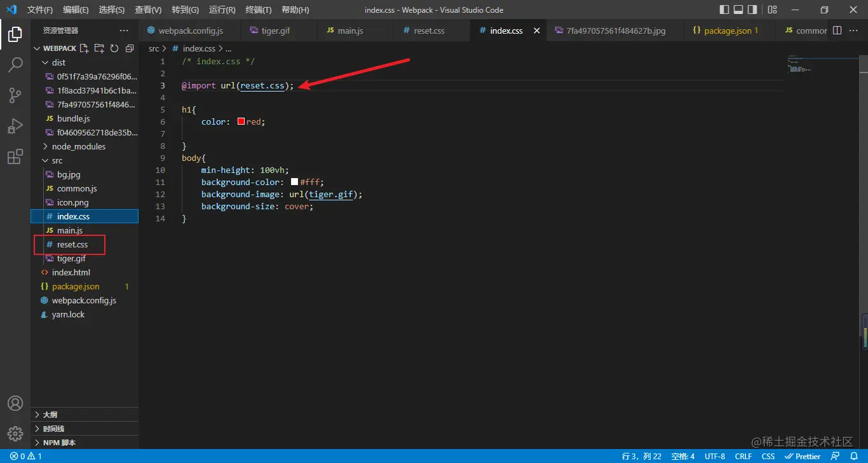Open the 选择(S) menu
The image size is (868, 463).
[x=112, y=10]
